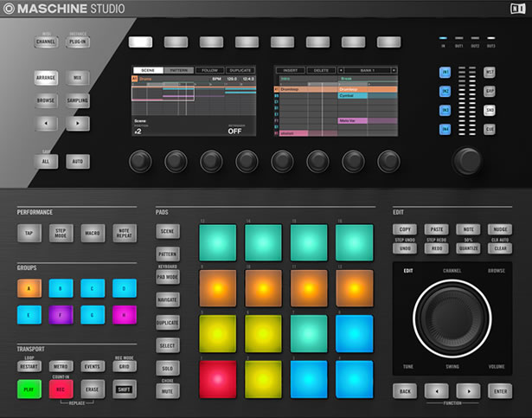Select the SCENE tab on the display
Viewport: 532px width, 418px height.
(148, 70)
